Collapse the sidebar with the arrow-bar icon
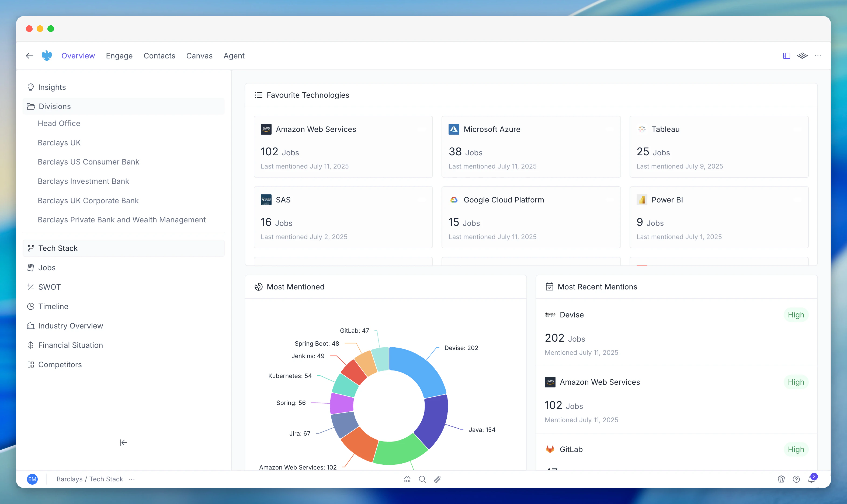Screen dimensions: 847x504 [x=124, y=443]
